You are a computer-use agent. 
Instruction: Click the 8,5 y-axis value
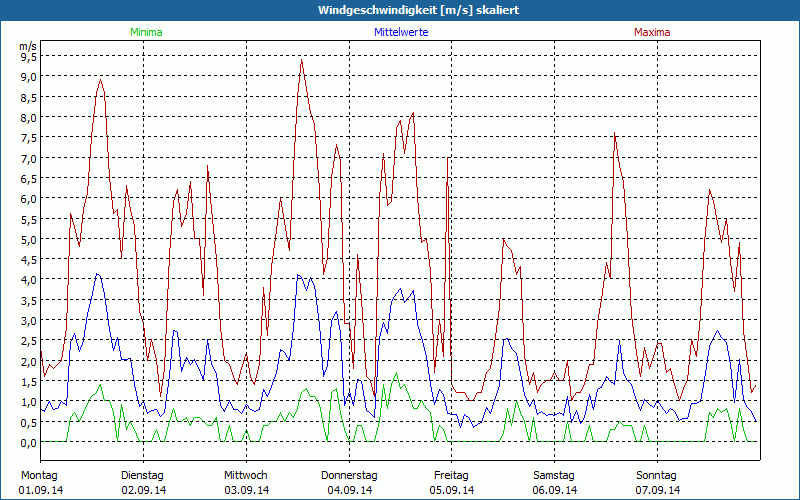coord(29,97)
